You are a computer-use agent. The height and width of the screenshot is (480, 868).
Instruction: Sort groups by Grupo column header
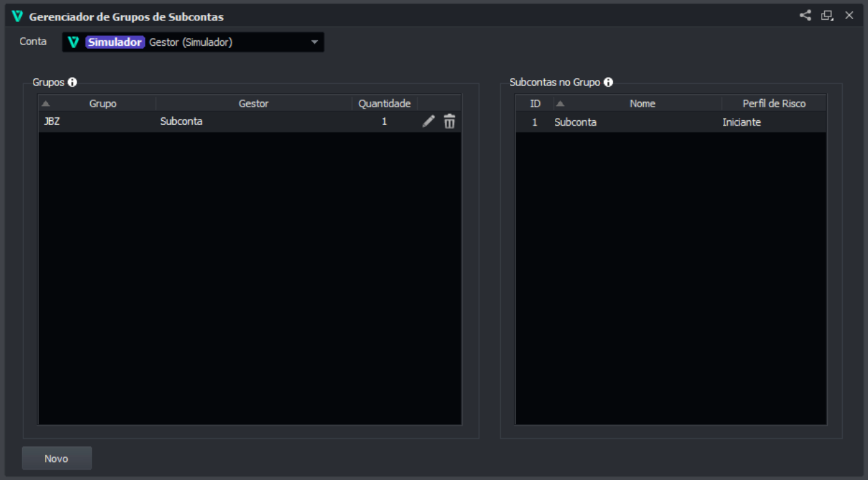(103, 104)
